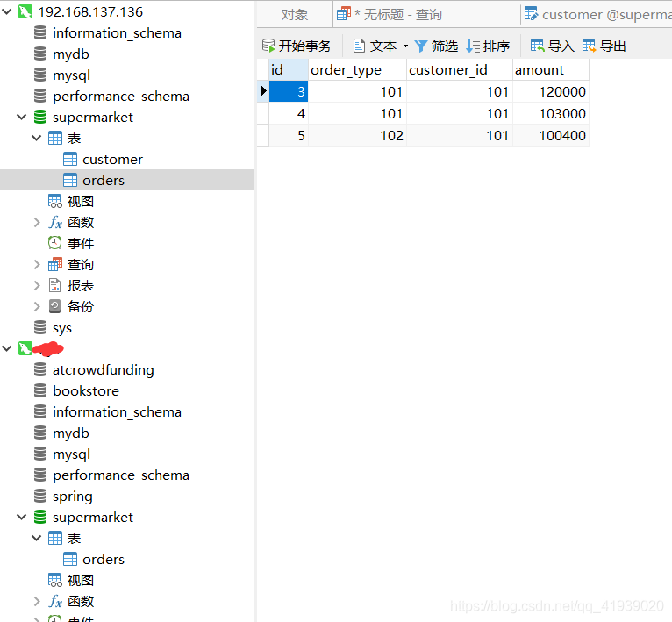Click 开始事务 begin transaction button
Image resolution: width=672 pixels, height=622 pixels.
pos(297,46)
